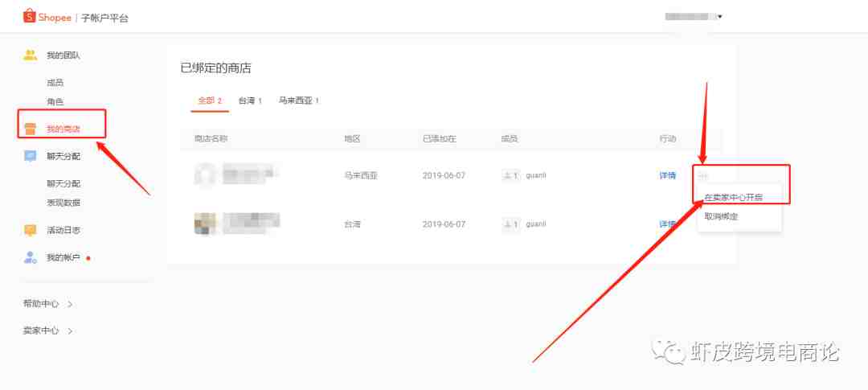This screenshot has height=390, width=868.
Task: Click the 我的帐户 account icon
Action: (31, 257)
